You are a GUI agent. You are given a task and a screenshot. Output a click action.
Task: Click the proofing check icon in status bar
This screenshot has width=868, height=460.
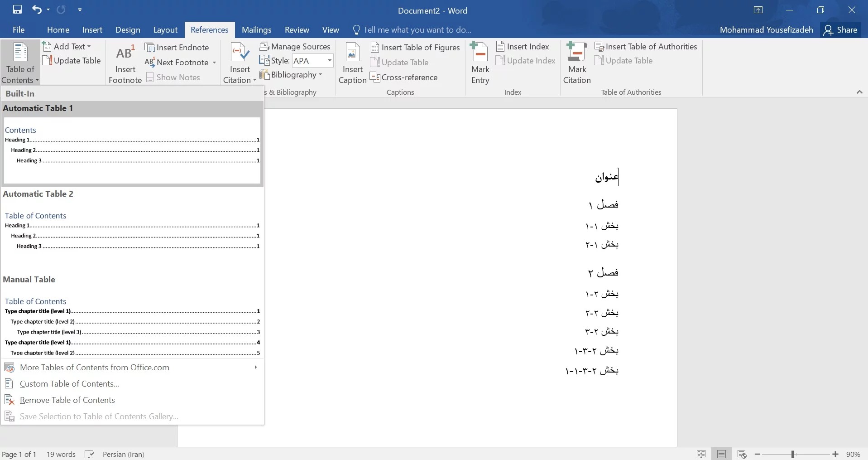[90, 454]
